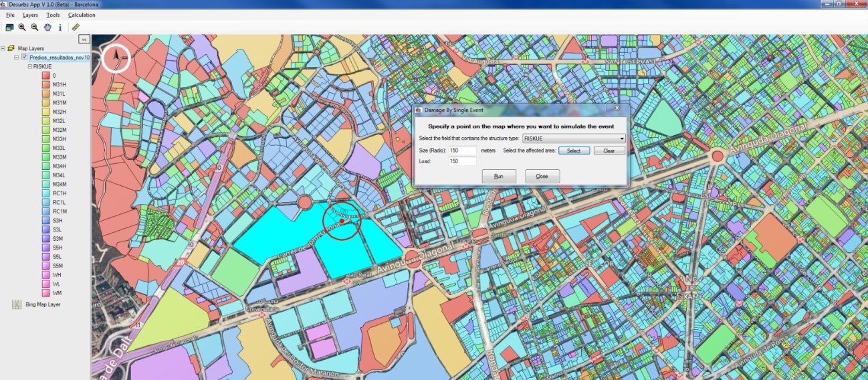
Task: Collapse the layers side panel
Action: coord(84,39)
